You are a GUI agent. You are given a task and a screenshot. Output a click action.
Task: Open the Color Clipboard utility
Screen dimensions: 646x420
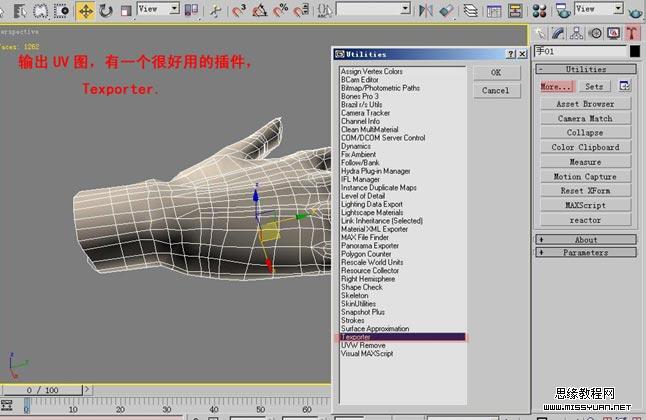[585, 147]
